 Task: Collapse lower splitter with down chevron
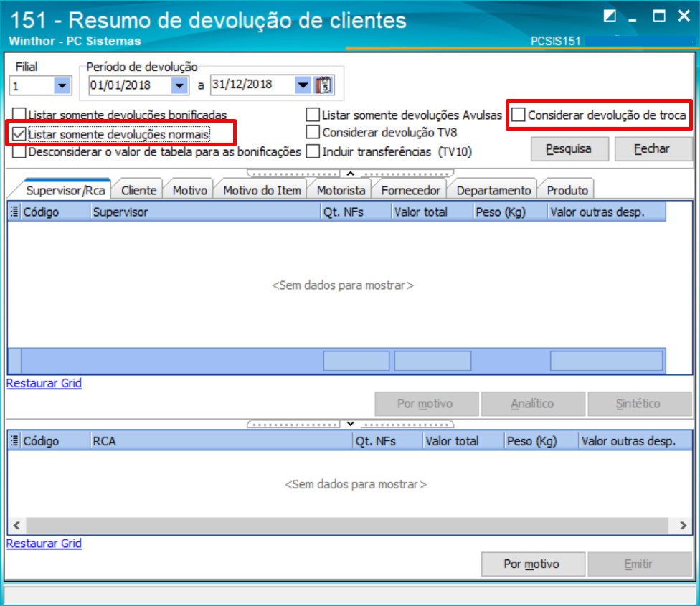coord(351,424)
